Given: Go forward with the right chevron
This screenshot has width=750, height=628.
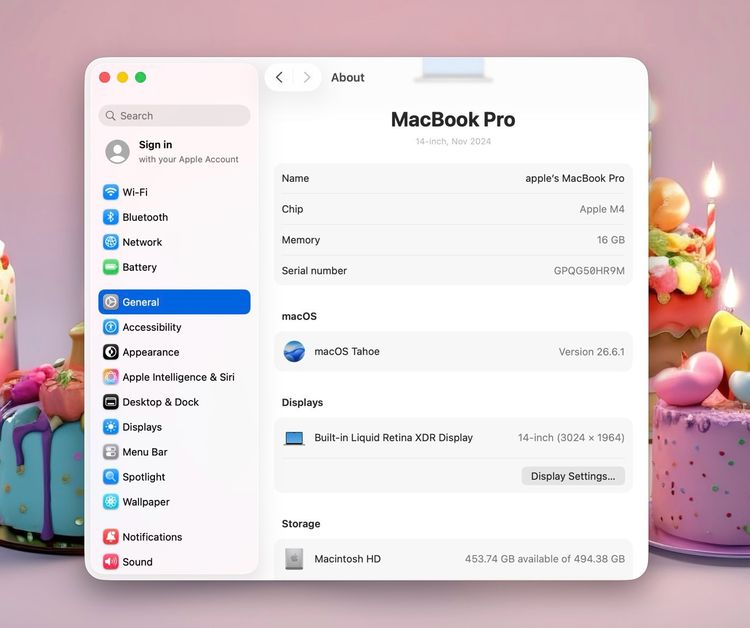Looking at the screenshot, I should point(307,77).
